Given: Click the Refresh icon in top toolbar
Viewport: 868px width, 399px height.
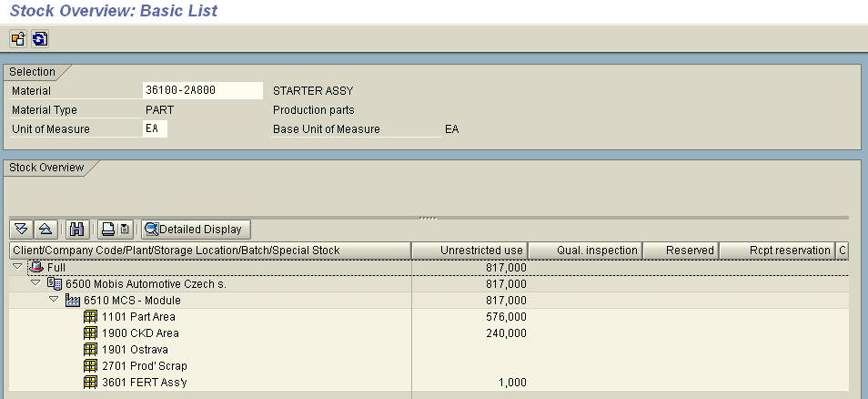Looking at the screenshot, I should click(x=39, y=38).
